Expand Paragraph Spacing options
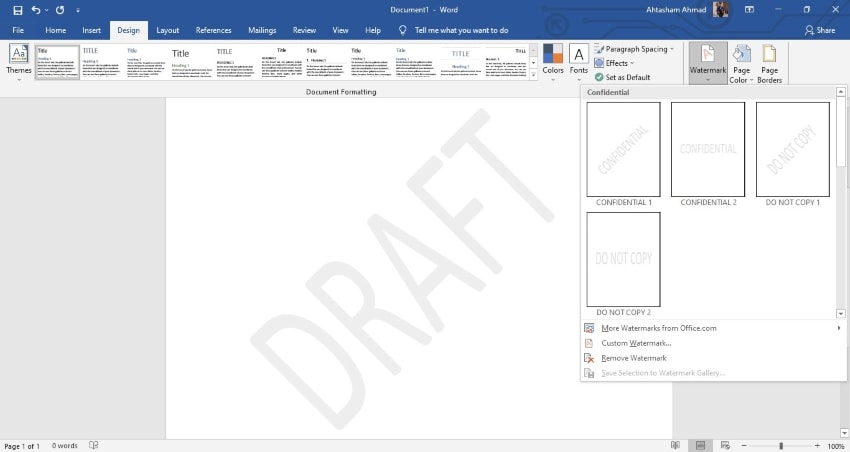Viewport: 850px width, 452px height. pos(634,49)
